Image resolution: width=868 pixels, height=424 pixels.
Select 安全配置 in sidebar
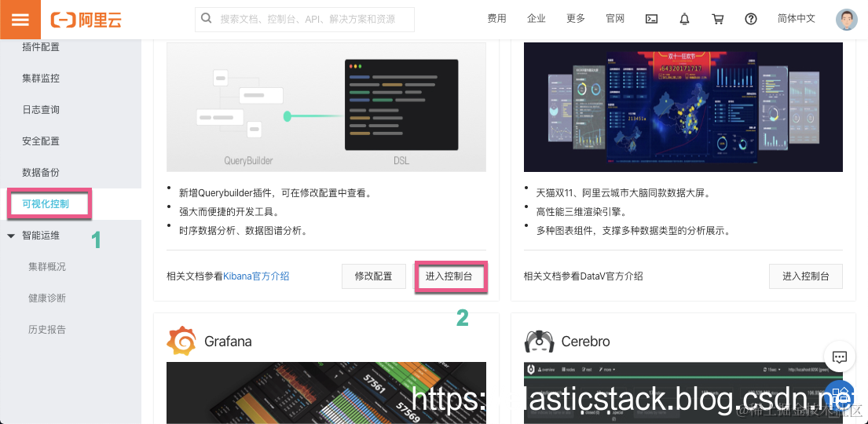[40, 141]
